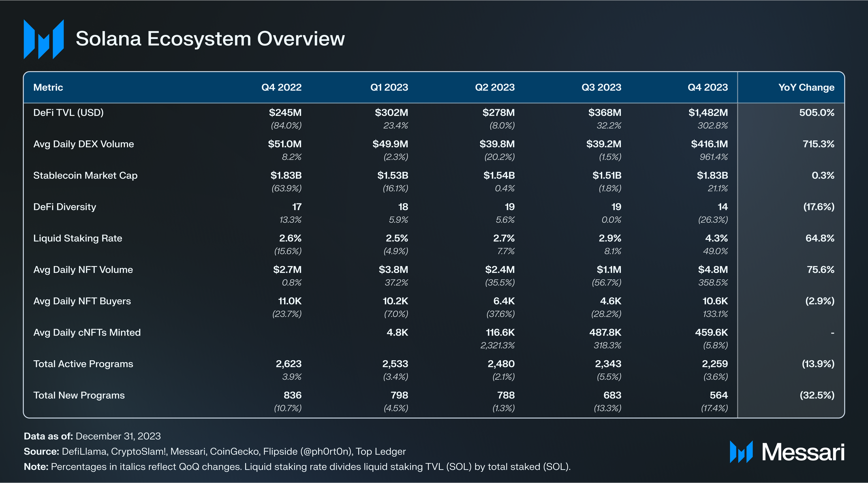Click the Q3 2023 column header
Image resolution: width=868 pixels, height=483 pixels.
(601, 88)
